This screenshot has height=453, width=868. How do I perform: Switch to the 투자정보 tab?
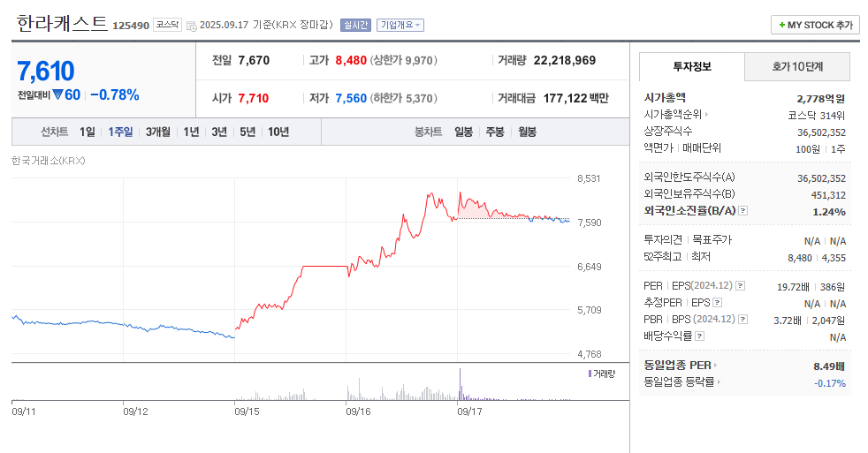coord(692,67)
